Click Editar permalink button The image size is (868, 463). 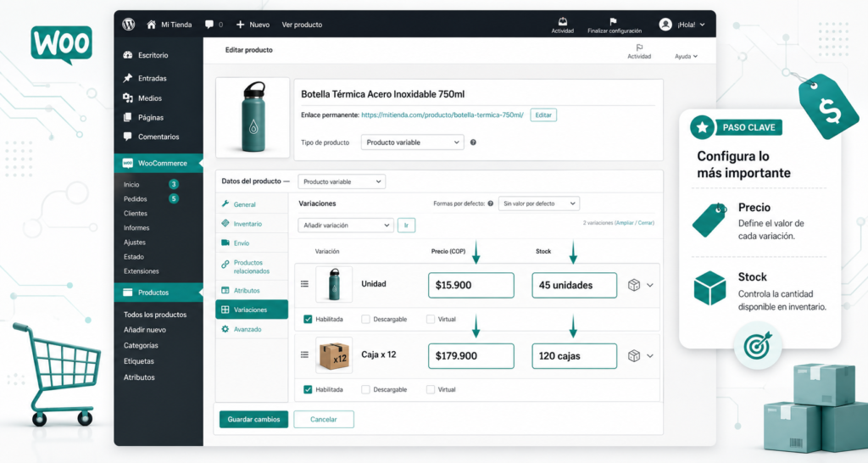click(543, 115)
